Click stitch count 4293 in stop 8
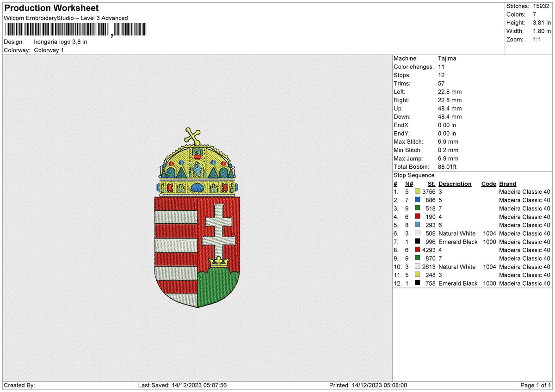Viewport: 555px width, 392px height. (x=429, y=250)
